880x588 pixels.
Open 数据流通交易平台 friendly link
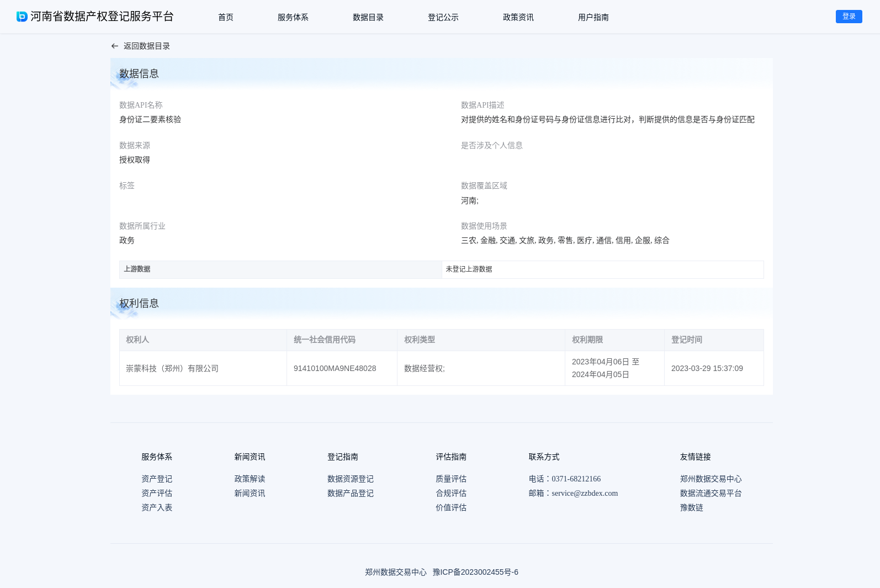coord(711,493)
